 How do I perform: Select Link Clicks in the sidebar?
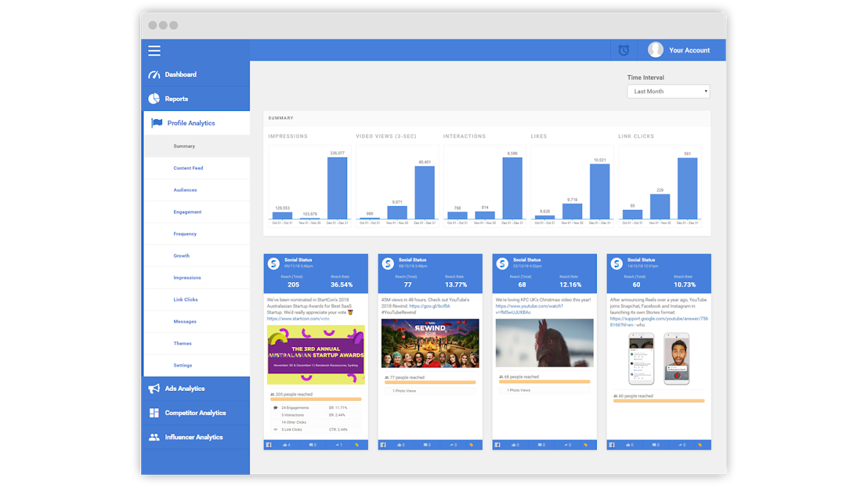[x=186, y=299]
